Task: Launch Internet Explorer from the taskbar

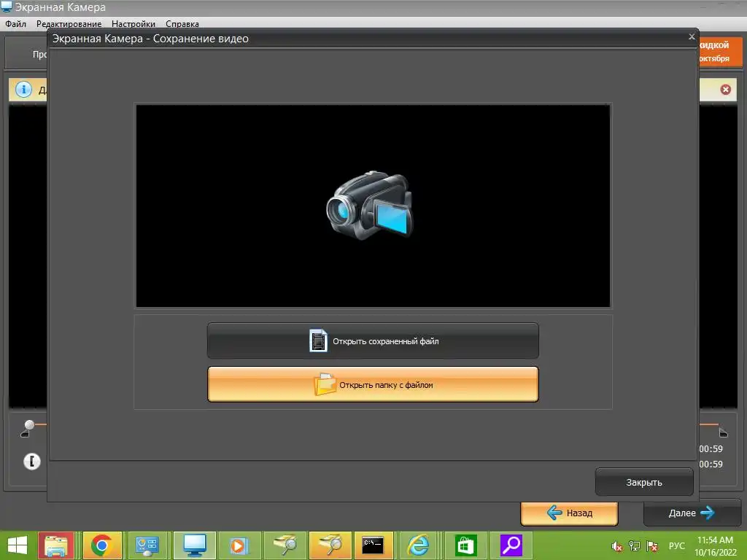Action: [x=418, y=545]
